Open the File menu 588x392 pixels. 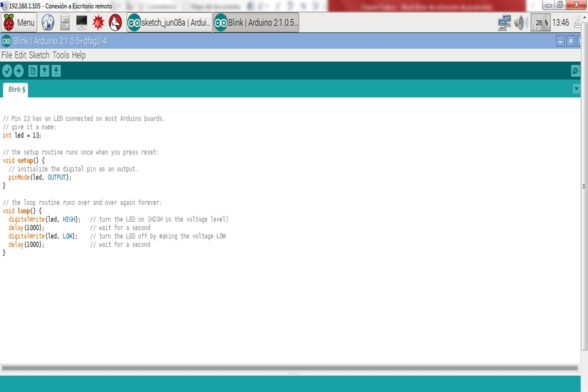pyautogui.click(x=7, y=55)
